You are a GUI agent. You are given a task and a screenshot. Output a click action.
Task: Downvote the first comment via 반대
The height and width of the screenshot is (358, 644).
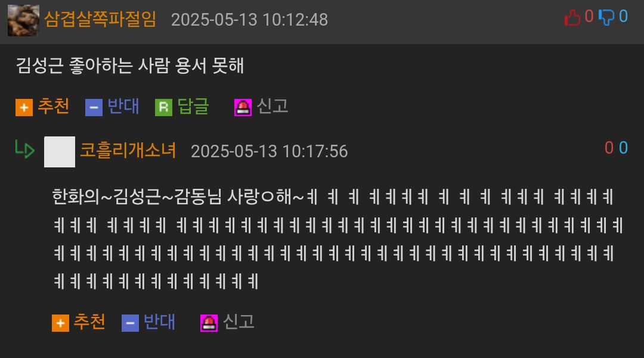(x=123, y=106)
